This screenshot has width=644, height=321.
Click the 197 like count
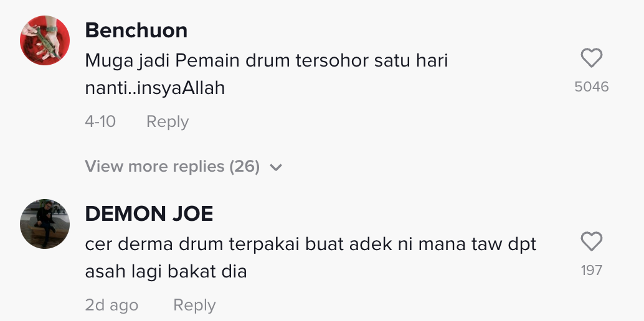pos(591,270)
